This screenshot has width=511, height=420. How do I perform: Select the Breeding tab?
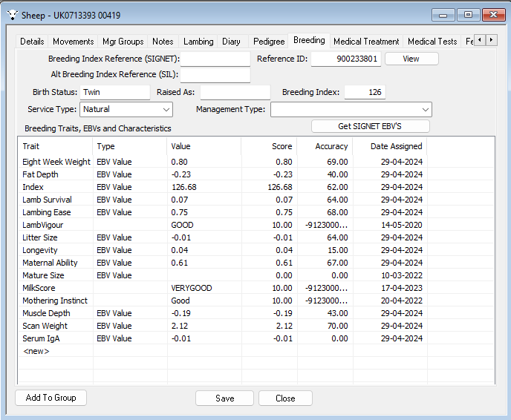[x=309, y=40]
